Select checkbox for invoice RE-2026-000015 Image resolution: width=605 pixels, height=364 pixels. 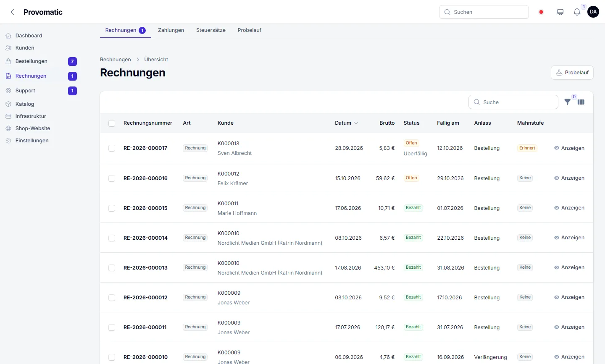112,208
